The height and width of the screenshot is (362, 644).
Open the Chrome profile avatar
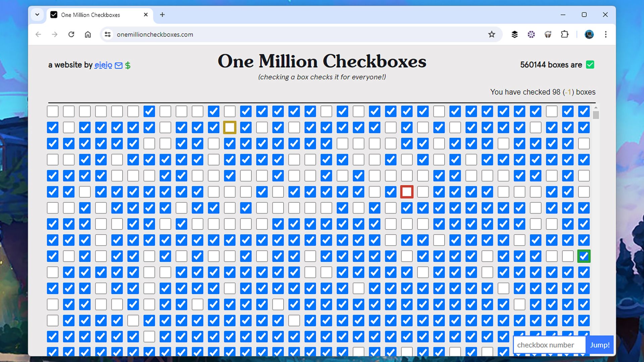[x=589, y=34]
